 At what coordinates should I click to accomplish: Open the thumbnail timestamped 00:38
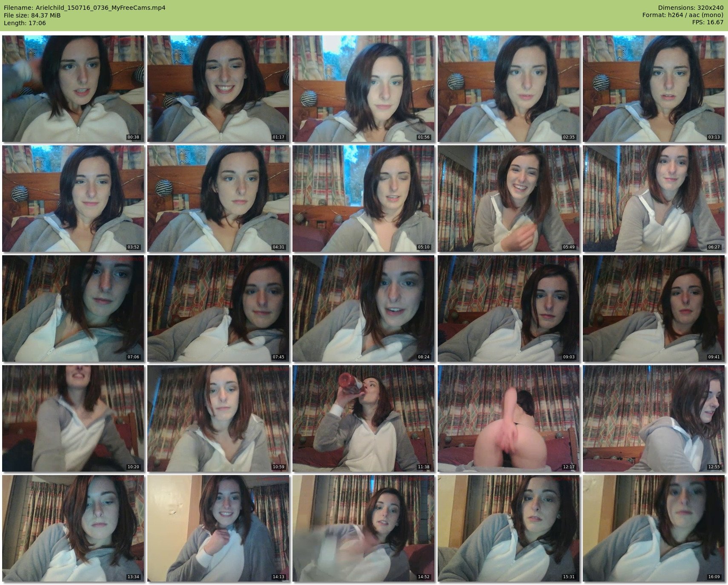[x=73, y=89]
